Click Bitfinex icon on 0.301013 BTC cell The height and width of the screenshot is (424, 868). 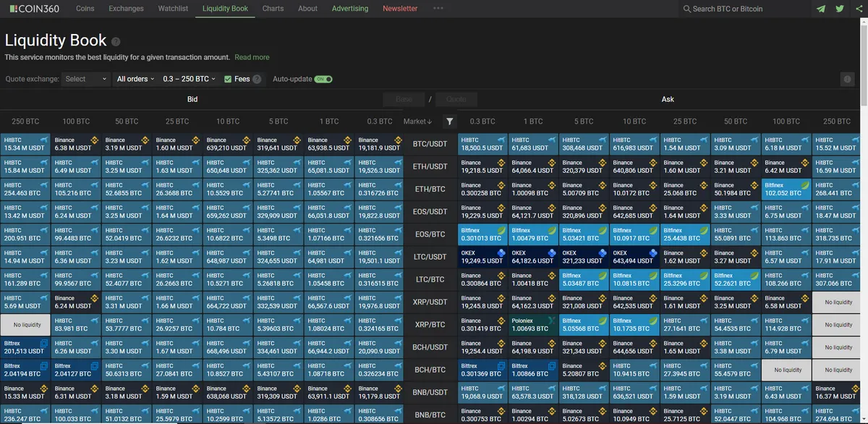(x=501, y=230)
